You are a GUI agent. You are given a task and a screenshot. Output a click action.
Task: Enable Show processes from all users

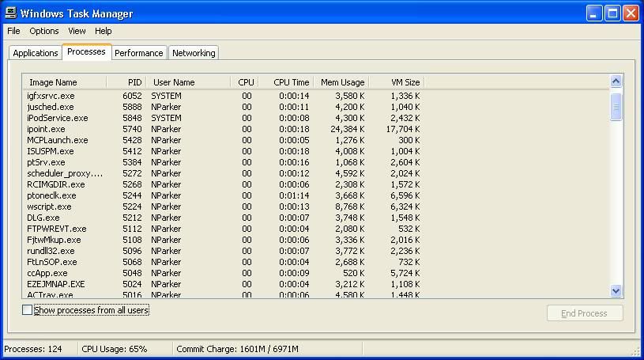[x=27, y=310]
